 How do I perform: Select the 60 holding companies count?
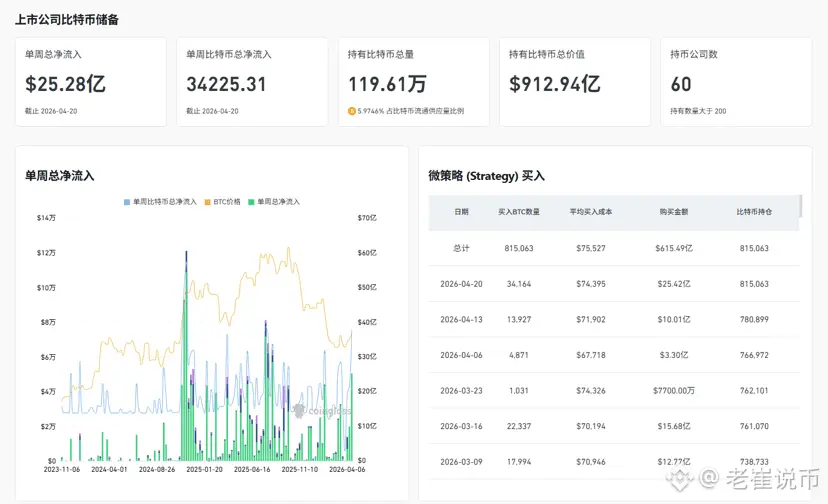pos(681,84)
